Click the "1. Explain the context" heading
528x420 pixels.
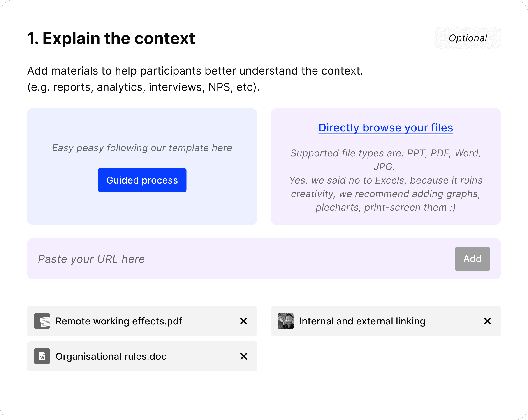click(x=111, y=38)
